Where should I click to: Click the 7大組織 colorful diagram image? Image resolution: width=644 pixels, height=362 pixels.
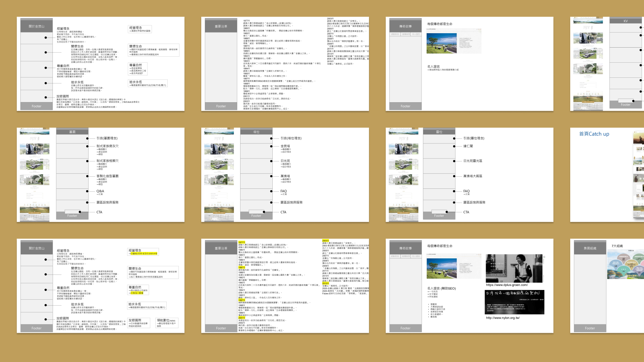[626, 265]
